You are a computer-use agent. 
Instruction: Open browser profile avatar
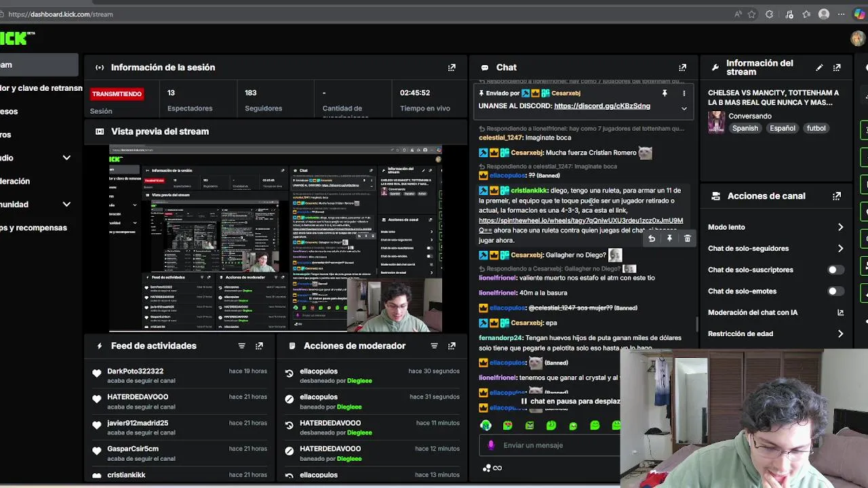(x=824, y=14)
